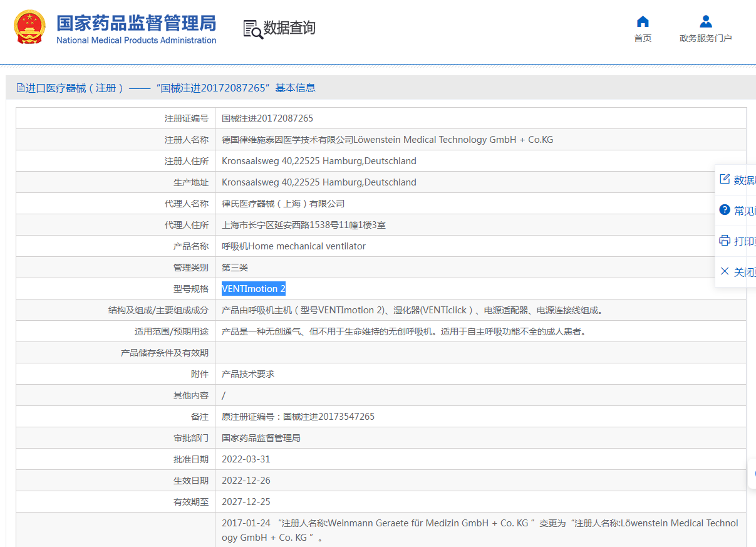Open the 数据查询 search icon
This screenshot has width=756, height=547.
point(252,29)
